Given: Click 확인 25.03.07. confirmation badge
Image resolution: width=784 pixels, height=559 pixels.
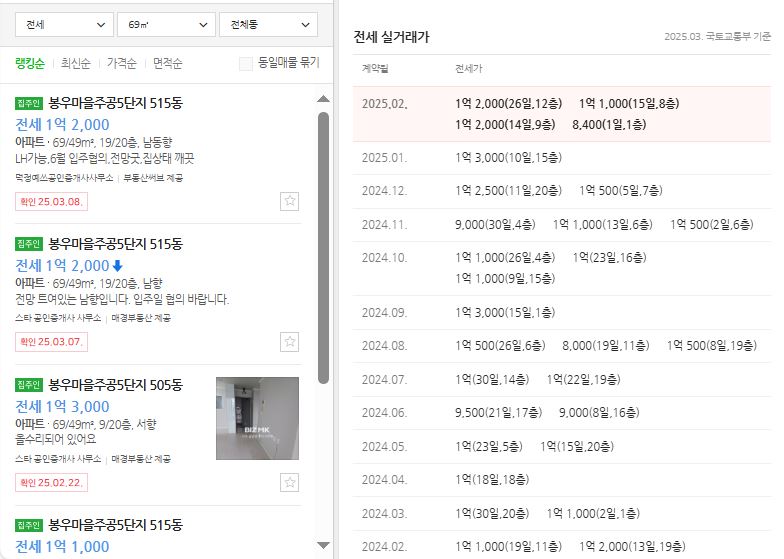Looking at the screenshot, I should point(52,342).
